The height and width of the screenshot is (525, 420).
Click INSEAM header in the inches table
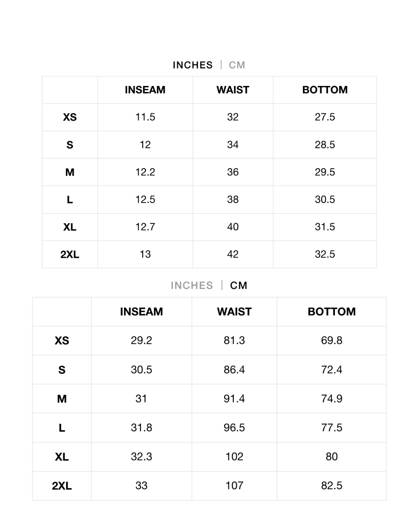[x=145, y=90]
